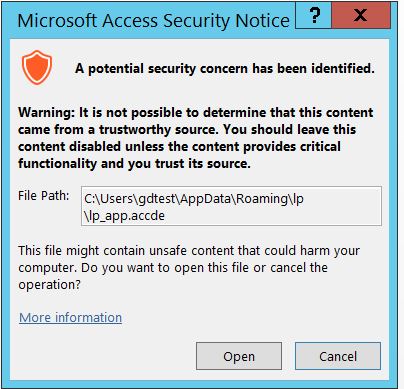Click the potential security concern heading
Viewport: 404px width, 389px height.
[x=225, y=68]
